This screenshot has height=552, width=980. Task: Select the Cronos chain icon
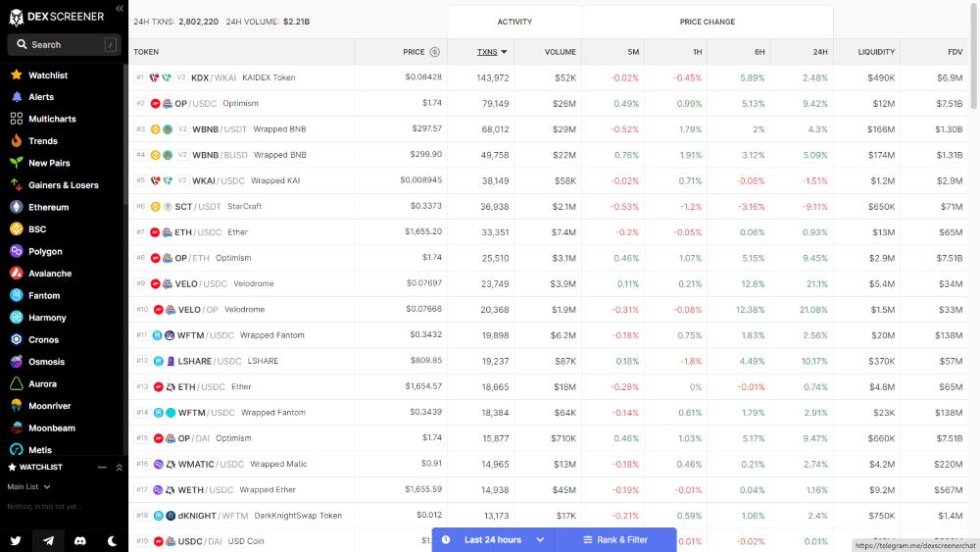tap(17, 339)
